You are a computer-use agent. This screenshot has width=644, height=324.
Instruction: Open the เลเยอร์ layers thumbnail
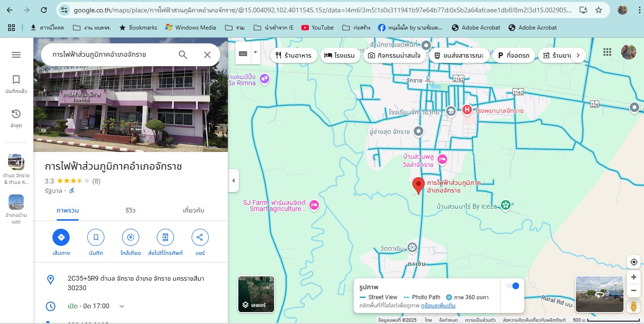(x=256, y=294)
